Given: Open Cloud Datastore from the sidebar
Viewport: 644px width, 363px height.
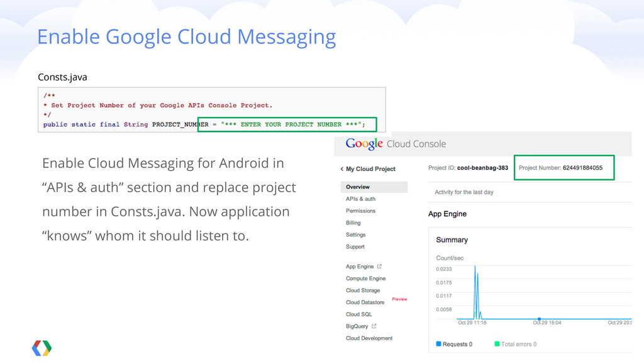Looking at the screenshot, I should click(365, 302).
